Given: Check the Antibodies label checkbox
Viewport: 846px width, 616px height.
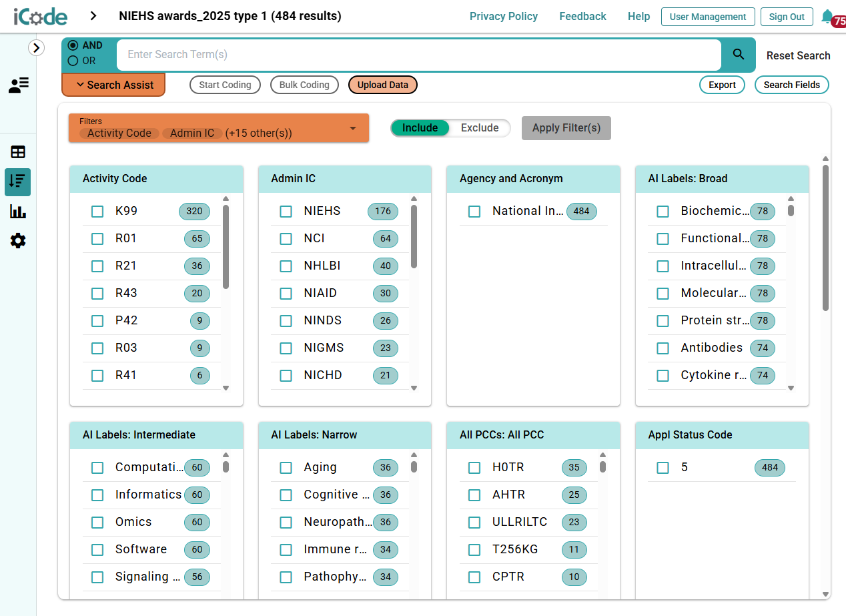Looking at the screenshot, I should [663, 348].
